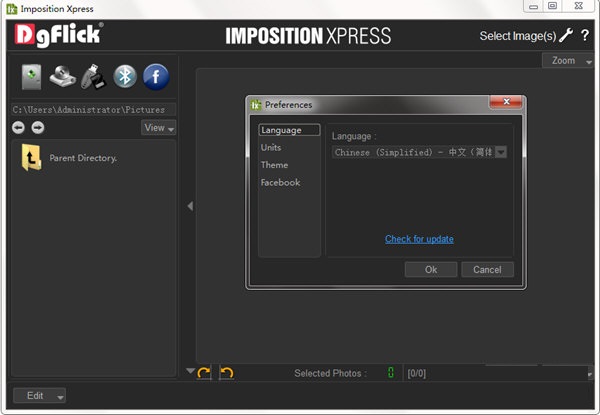The height and width of the screenshot is (415, 600).
Task: Open the Edit dropdown at bottom
Action: (39, 396)
